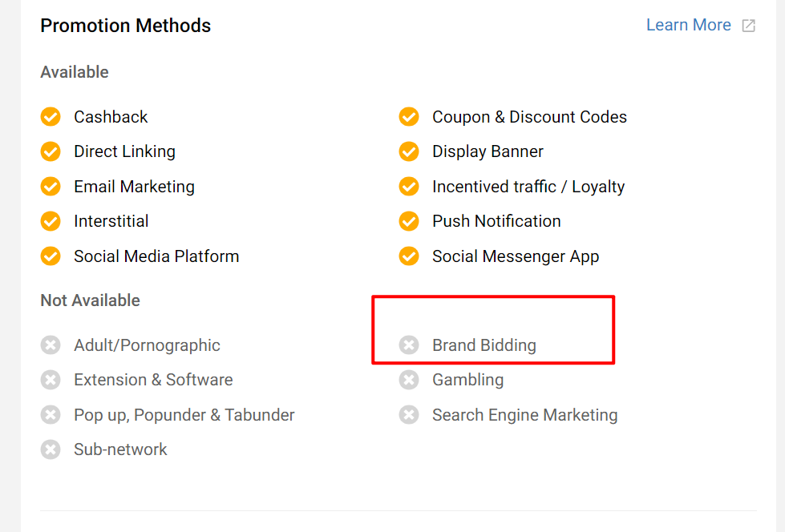
Task: Click the orange checkmark next to Cashback
Action: pos(51,117)
